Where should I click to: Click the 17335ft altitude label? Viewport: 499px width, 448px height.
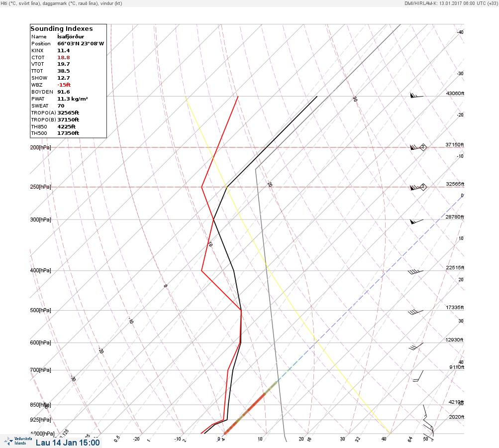pyautogui.click(x=455, y=307)
